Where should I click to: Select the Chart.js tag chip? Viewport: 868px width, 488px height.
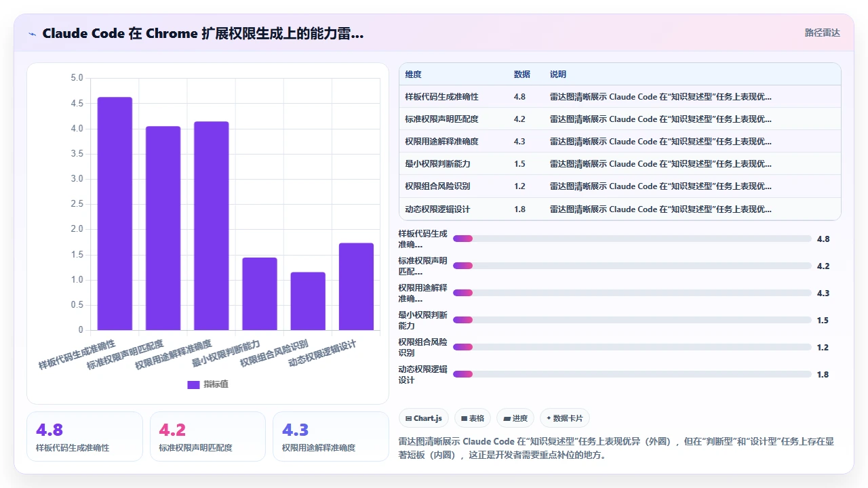coord(423,418)
